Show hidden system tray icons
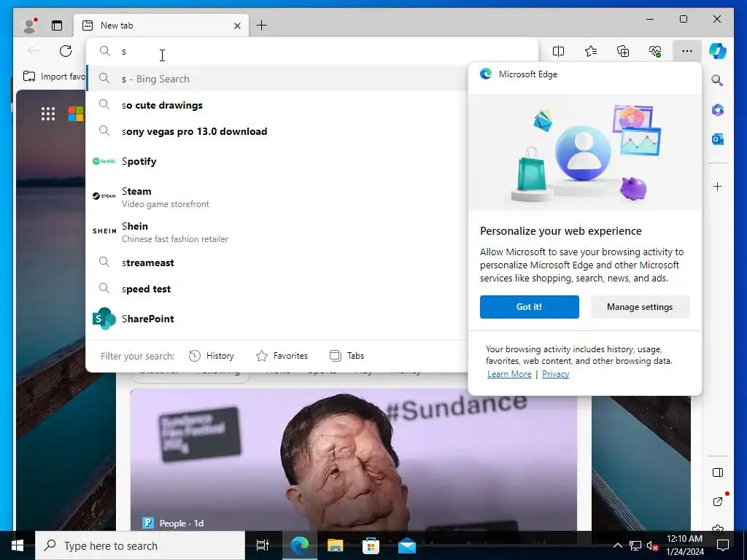This screenshot has width=747, height=560. point(617,545)
